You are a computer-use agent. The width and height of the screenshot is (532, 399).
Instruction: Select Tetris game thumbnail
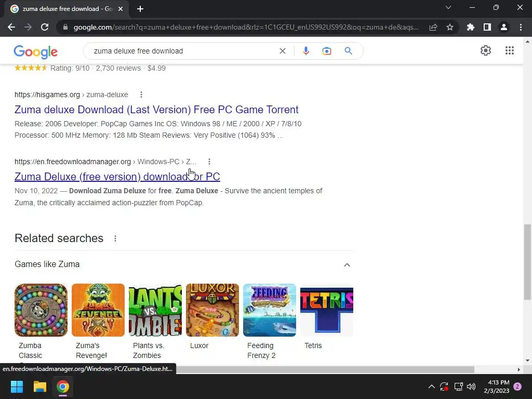point(327,310)
